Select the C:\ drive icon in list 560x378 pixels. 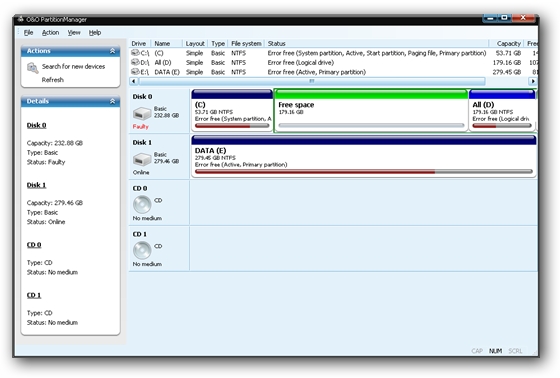pos(135,53)
